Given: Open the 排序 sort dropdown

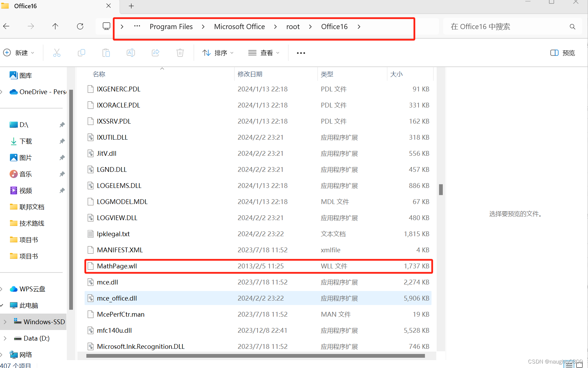Looking at the screenshot, I should pos(218,53).
